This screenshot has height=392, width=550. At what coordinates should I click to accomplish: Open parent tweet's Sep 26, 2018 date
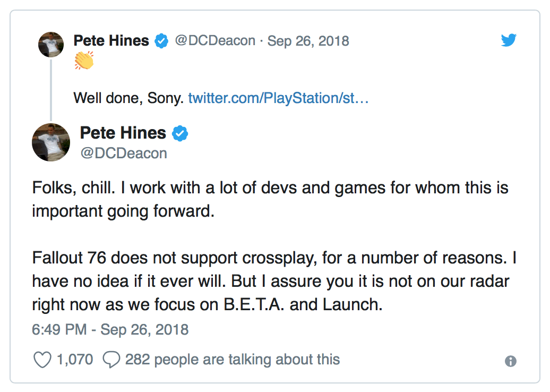[308, 41]
